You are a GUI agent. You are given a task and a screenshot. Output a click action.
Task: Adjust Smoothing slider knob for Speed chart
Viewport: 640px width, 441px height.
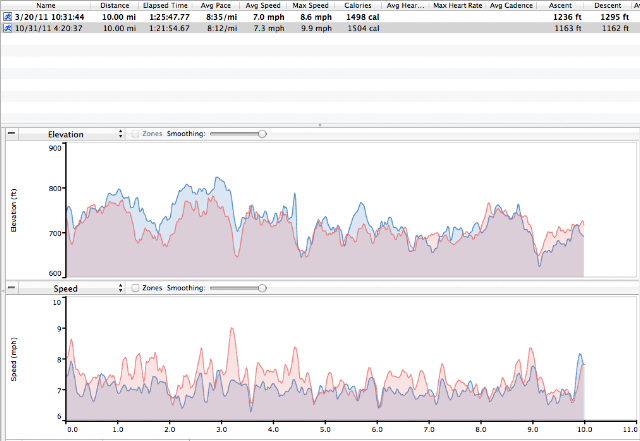(262, 288)
